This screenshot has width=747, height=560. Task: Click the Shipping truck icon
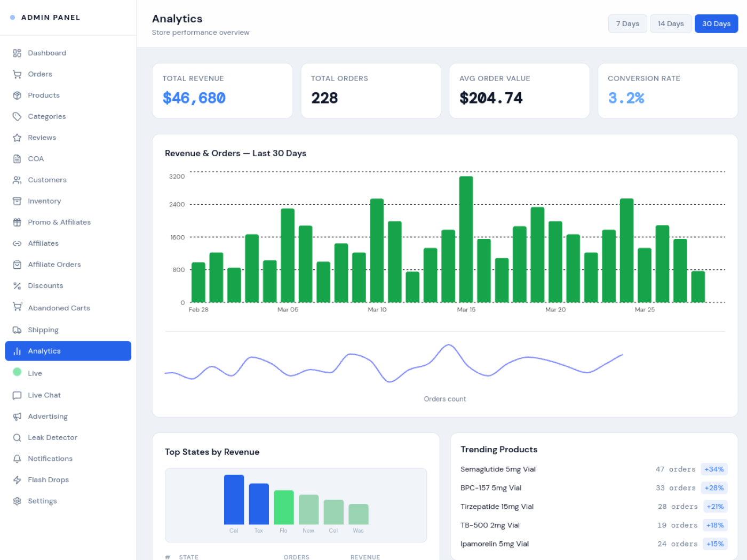[x=17, y=330]
